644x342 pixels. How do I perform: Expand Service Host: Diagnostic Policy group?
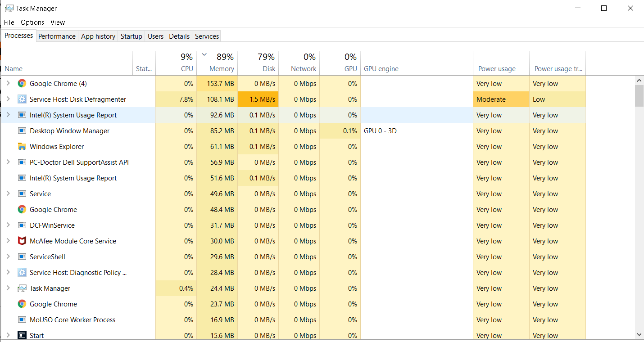pos(8,272)
